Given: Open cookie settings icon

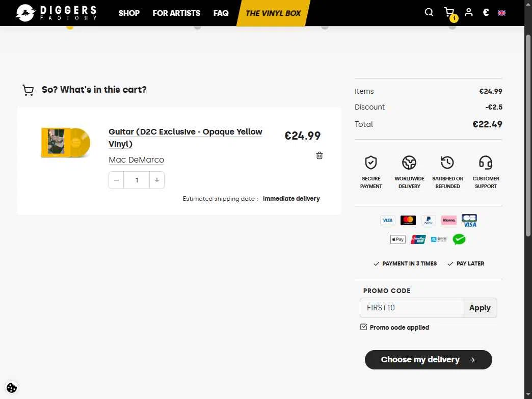Looking at the screenshot, I should point(12,387).
